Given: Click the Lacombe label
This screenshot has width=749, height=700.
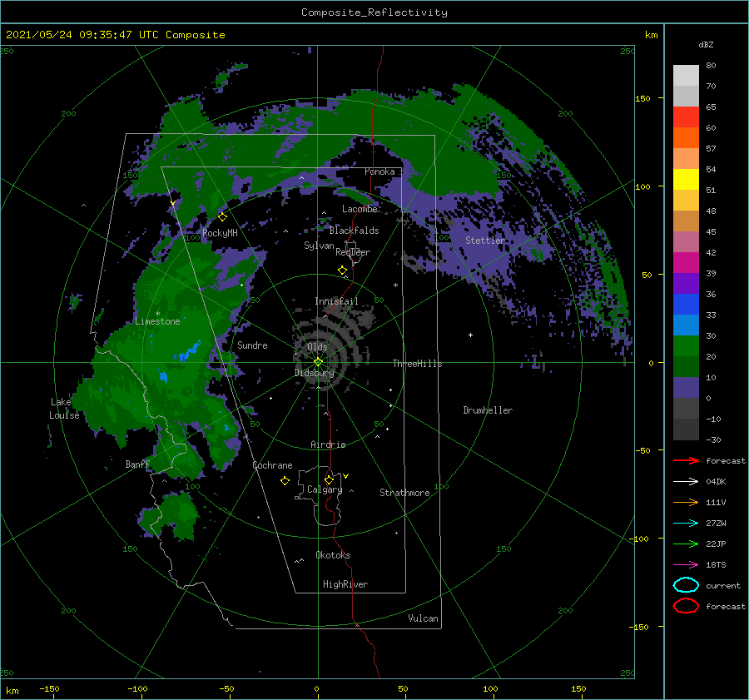Looking at the screenshot, I should [x=360, y=209].
